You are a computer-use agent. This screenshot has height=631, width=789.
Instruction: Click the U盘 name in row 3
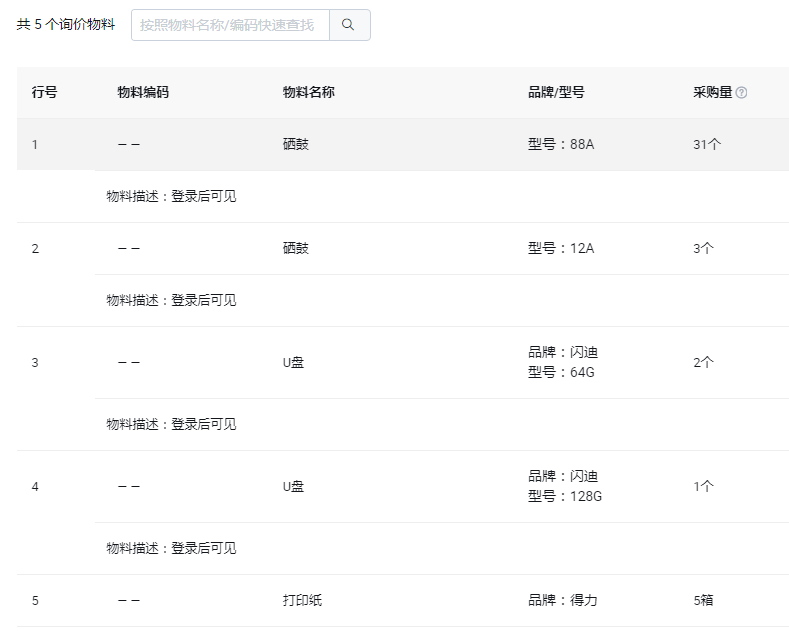coord(293,362)
